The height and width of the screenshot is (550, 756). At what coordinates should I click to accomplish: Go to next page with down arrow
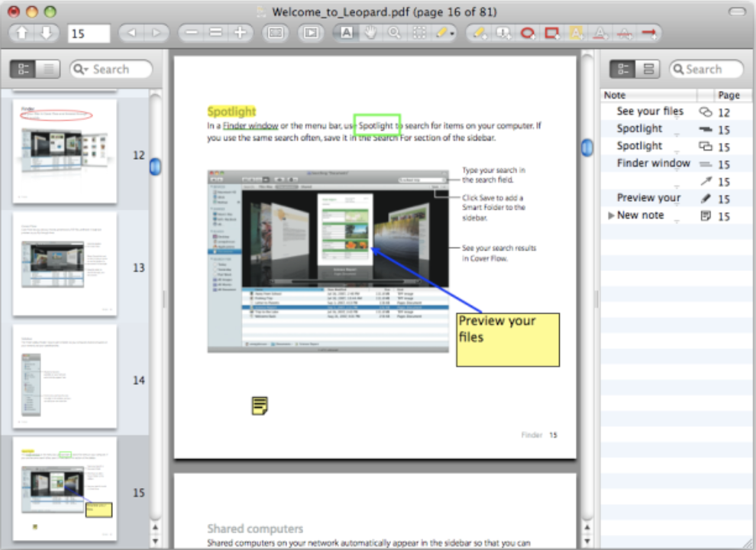46,33
